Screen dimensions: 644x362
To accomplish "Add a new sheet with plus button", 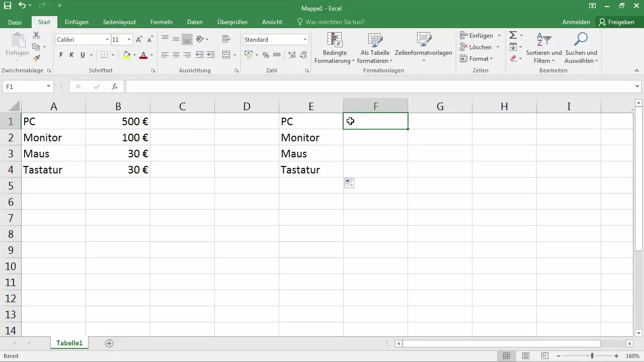I will (109, 343).
